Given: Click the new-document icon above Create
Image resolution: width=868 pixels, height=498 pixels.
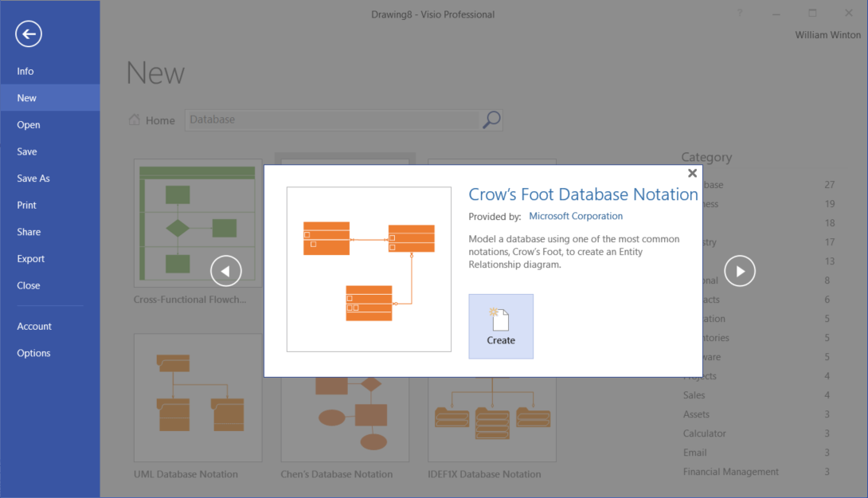Looking at the screenshot, I should [501, 317].
